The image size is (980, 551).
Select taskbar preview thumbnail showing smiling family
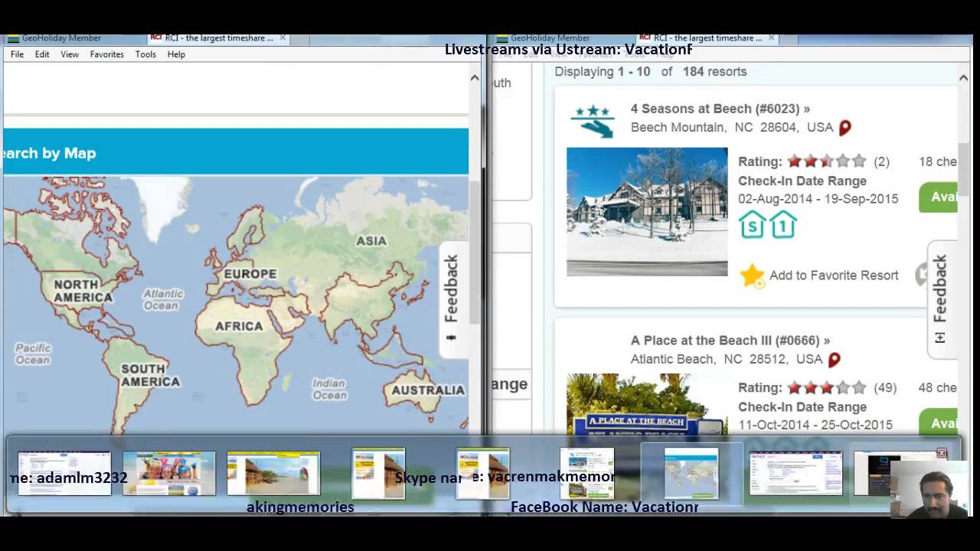[x=169, y=473]
